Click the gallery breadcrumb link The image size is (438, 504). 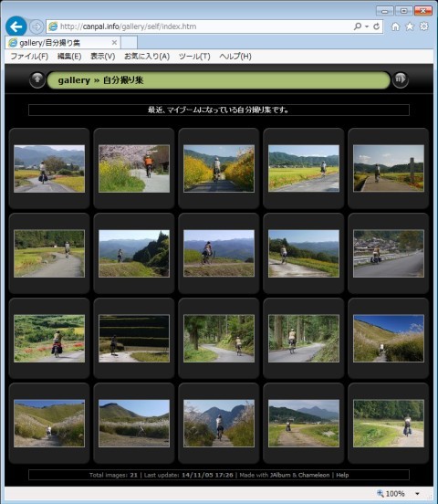[74, 80]
